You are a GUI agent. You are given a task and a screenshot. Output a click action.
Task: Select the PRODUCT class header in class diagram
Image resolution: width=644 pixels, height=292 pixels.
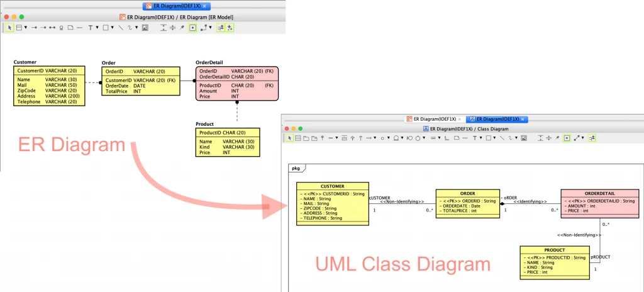555,250
